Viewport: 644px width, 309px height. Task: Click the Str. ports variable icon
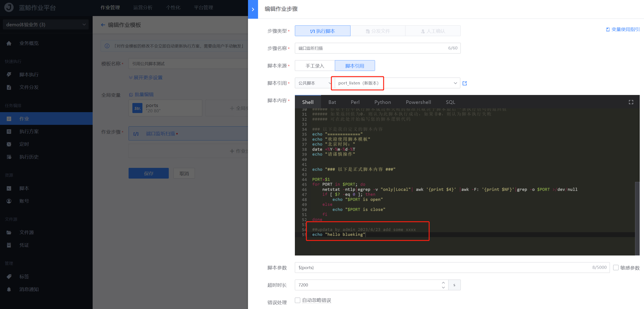tap(138, 108)
